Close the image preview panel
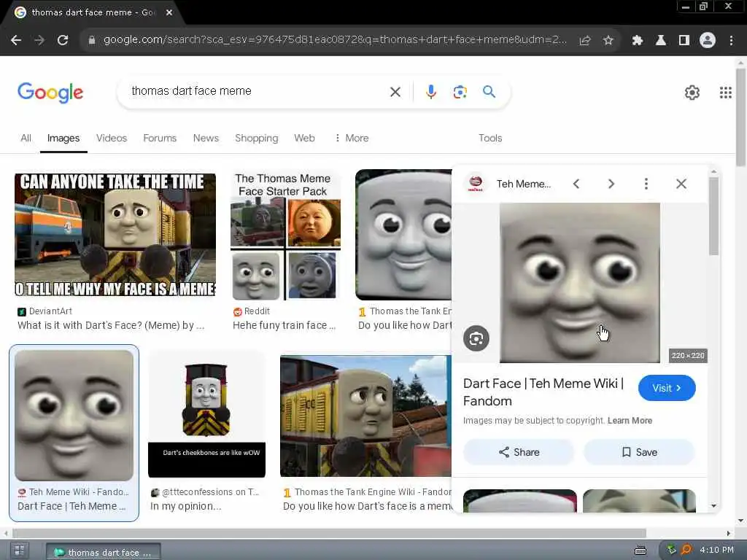 click(681, 184)
